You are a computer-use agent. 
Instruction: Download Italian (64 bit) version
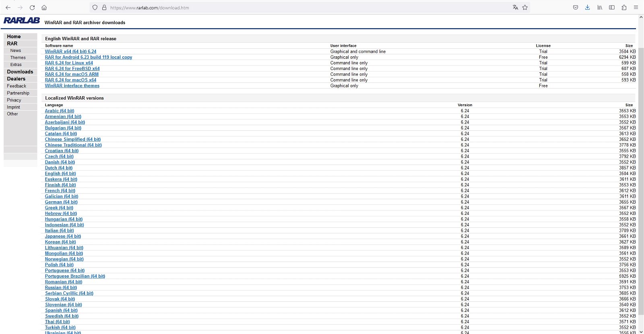pyautogui.click(x=59, y=231)
